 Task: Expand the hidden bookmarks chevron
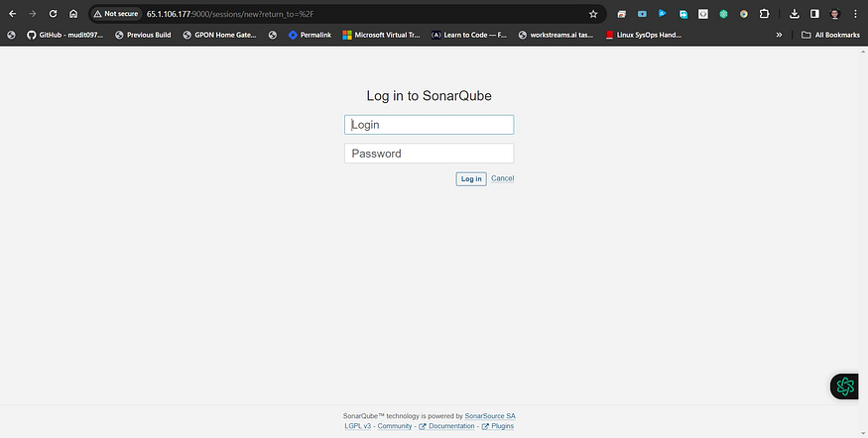point(779,35)
